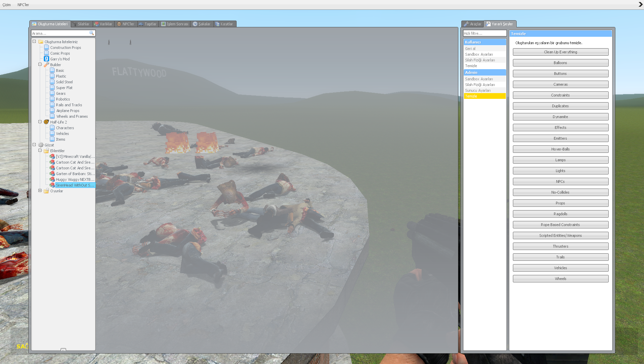The width and height of the screenshot is (644, 364).
Task: Click the Oluşturma listeleriniz folder icon
Action: [x=41, y=42]
